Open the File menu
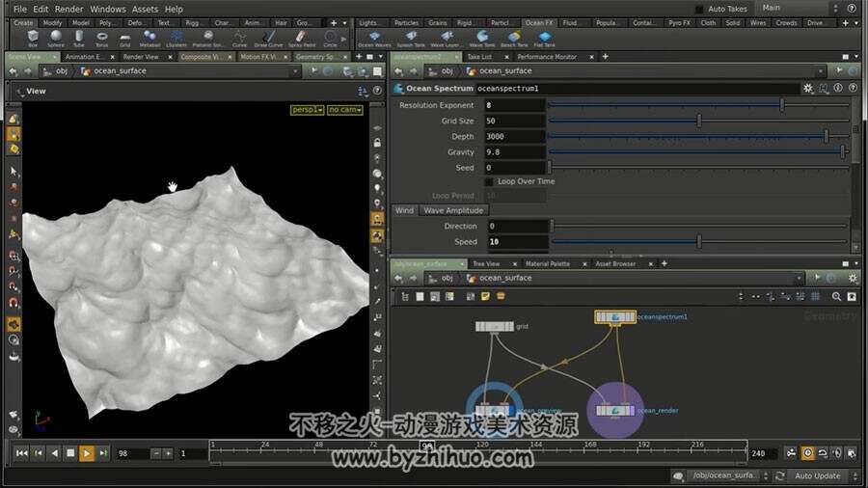Screen dimensions: 868x488 click(x=20, y=9)
